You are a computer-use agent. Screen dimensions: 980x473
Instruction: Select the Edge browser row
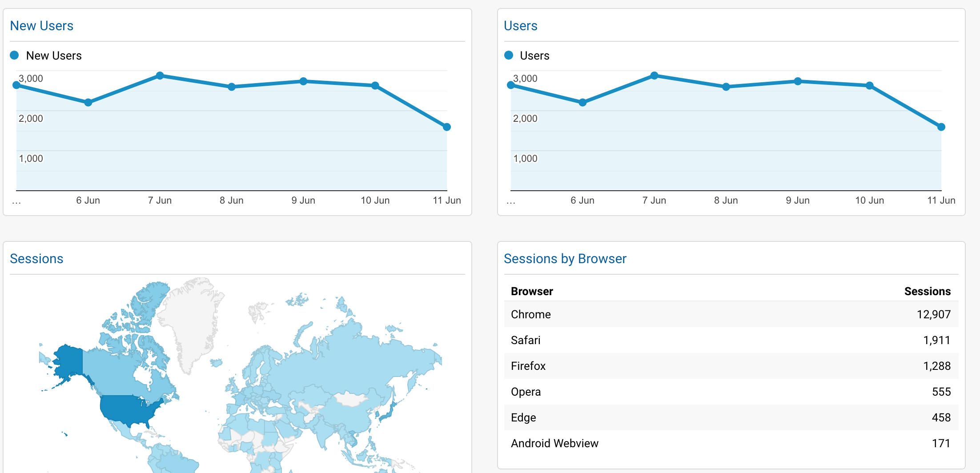(x=731, y=417)
